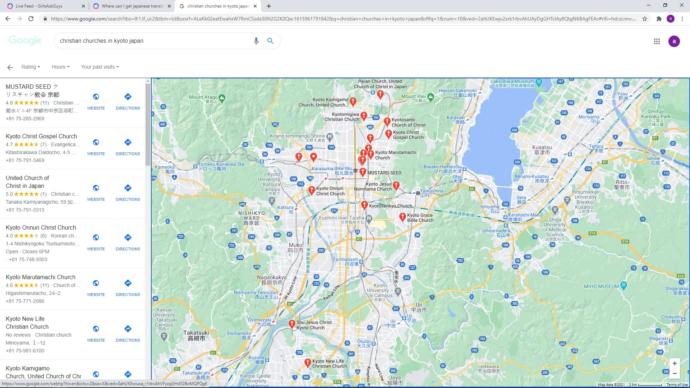Click the back arrow beside the Rating filter
690x388 pixels.
10,67
